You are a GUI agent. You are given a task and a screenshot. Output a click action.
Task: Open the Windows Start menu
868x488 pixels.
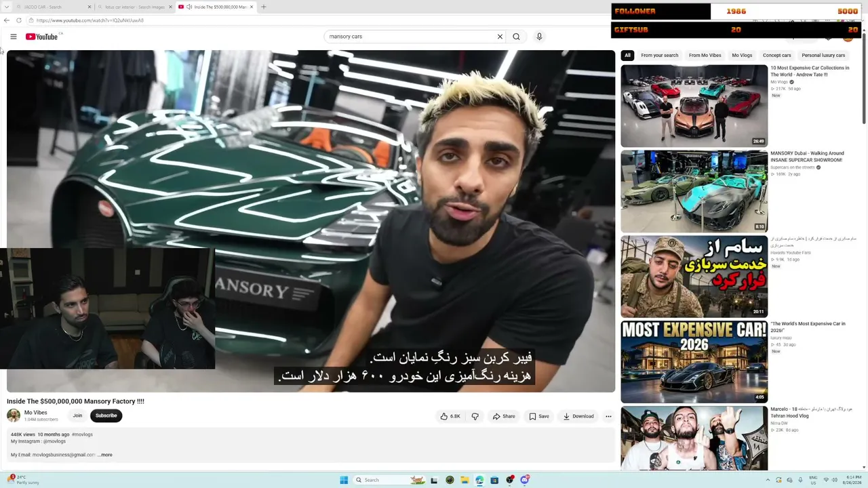(344, 480)
